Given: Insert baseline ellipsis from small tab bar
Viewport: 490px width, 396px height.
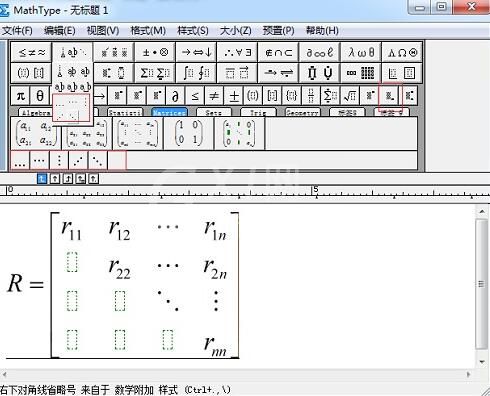Looking at the screenshot, I should click(x=20, y=161).
